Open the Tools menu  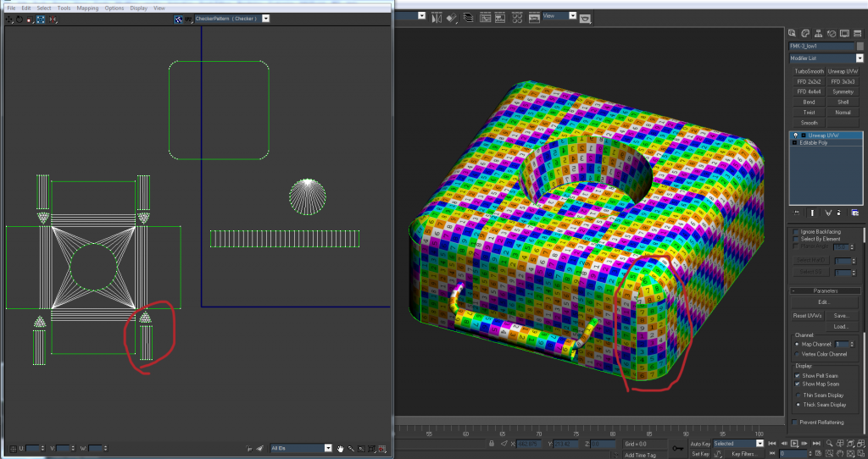pos(64,8)
